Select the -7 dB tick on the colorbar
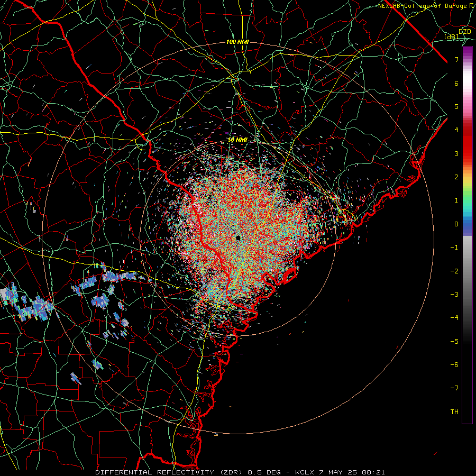This screenshot has width=476, height=476. [454, 388]
